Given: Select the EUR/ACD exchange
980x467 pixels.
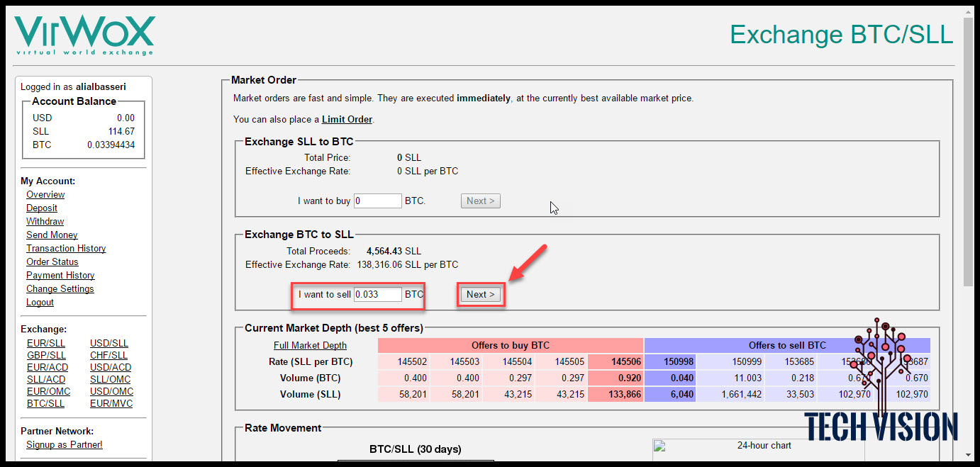Looking at the screenshot, I should (48, 367).
